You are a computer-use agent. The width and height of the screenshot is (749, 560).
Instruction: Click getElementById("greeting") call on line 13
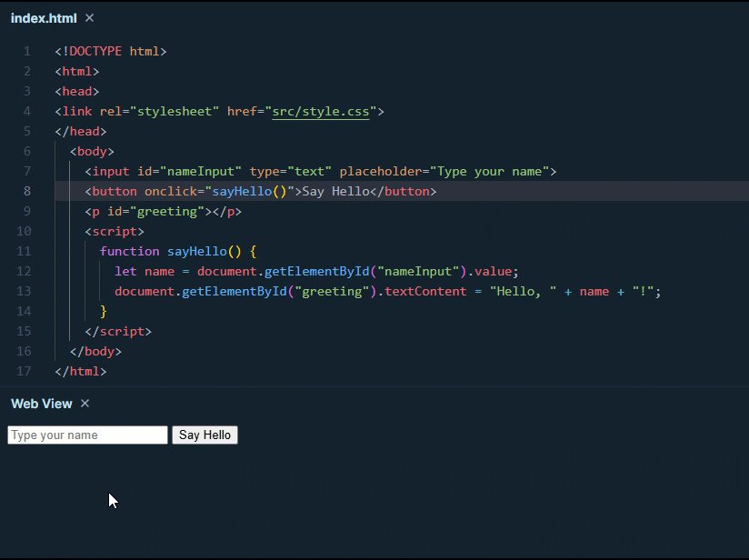[279, 292]
